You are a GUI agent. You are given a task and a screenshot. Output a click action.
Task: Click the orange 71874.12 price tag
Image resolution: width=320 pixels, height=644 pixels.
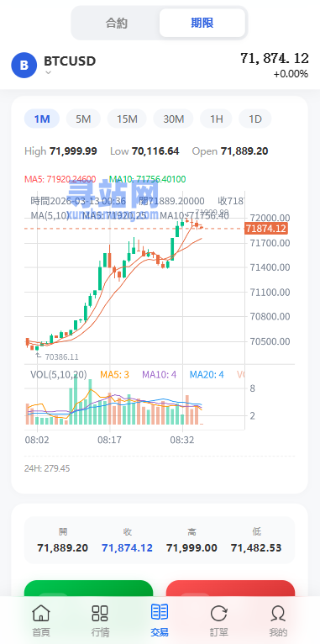pos(266,229)
